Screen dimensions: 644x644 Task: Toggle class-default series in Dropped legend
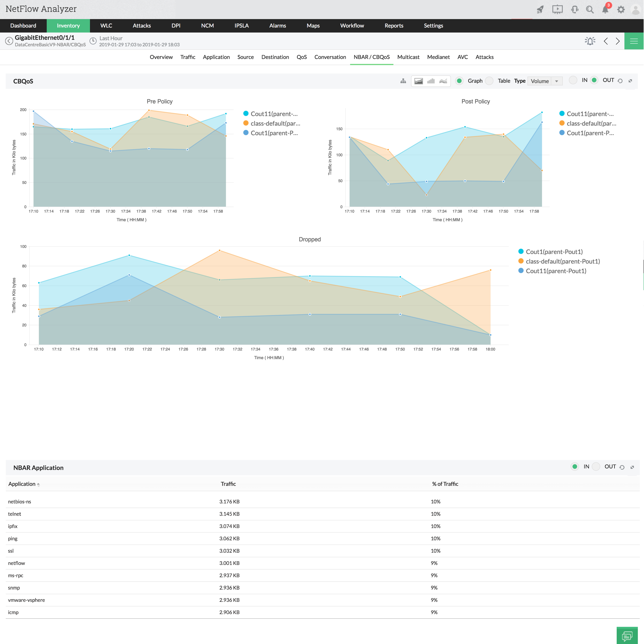(x=562, y=261)
